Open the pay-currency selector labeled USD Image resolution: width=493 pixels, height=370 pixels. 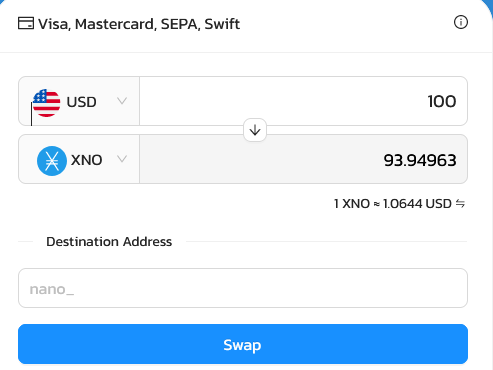79,101
